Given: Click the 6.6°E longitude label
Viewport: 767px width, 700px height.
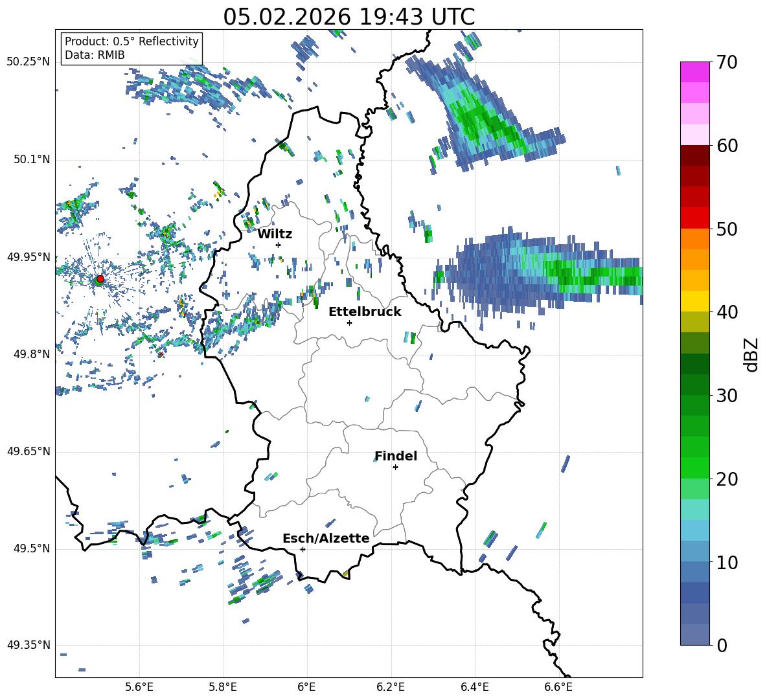Looking at the screenshot, I should (558, 687).
